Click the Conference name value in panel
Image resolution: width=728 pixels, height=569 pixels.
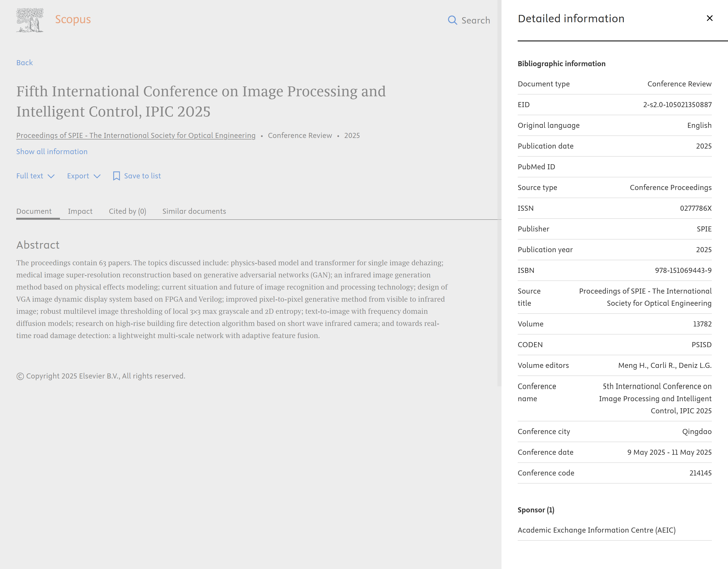(x=655, y=398)
